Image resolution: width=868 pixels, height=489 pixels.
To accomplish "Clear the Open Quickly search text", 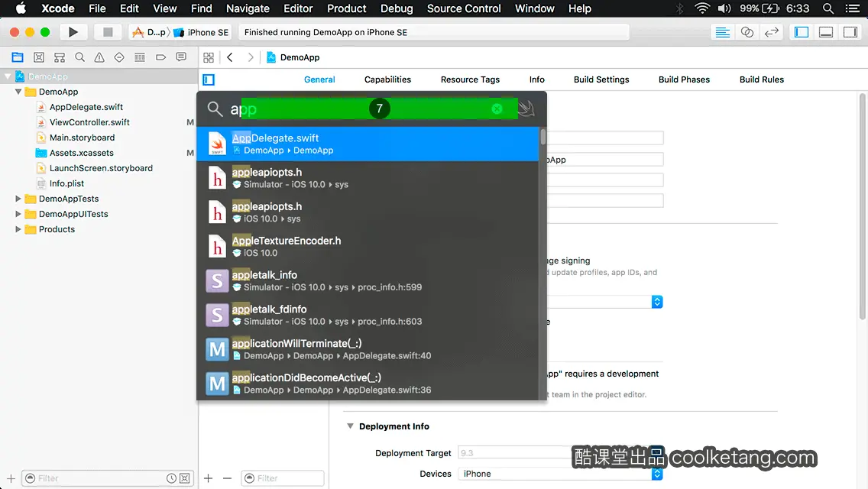I will (497, 109).
